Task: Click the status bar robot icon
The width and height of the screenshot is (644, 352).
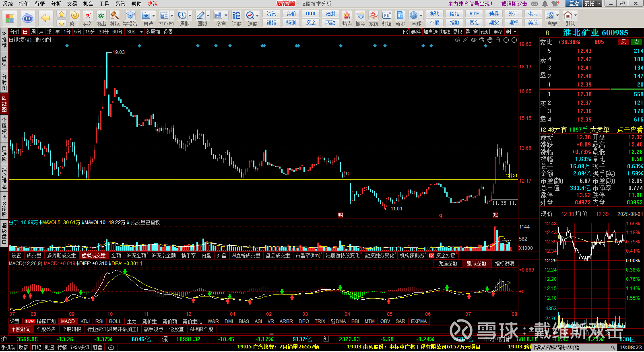Action: pos(111,347)
